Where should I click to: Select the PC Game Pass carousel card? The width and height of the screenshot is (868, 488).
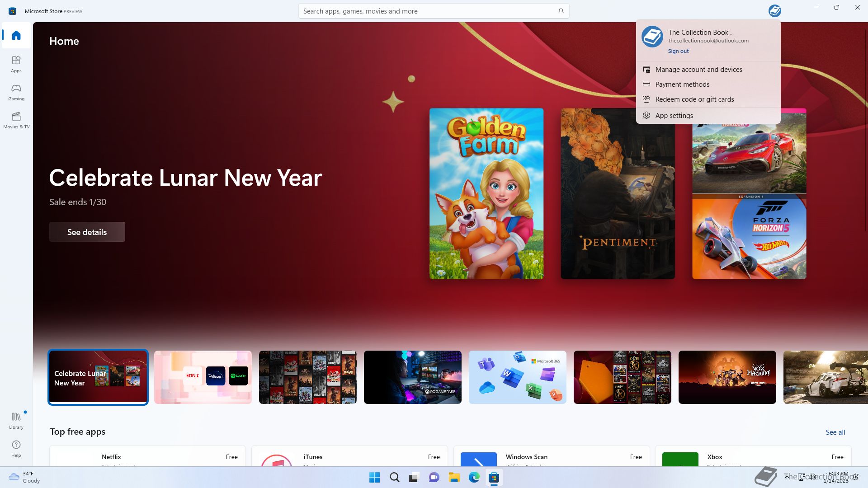point(413,377)
